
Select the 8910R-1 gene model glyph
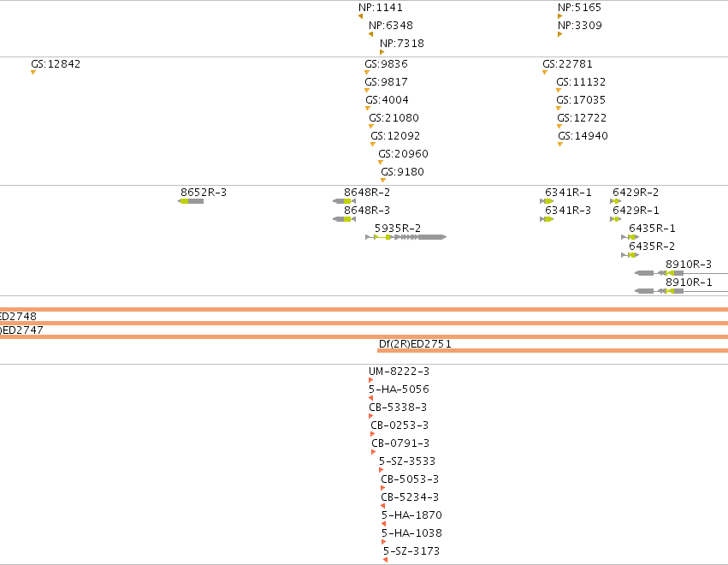point(681,291)
